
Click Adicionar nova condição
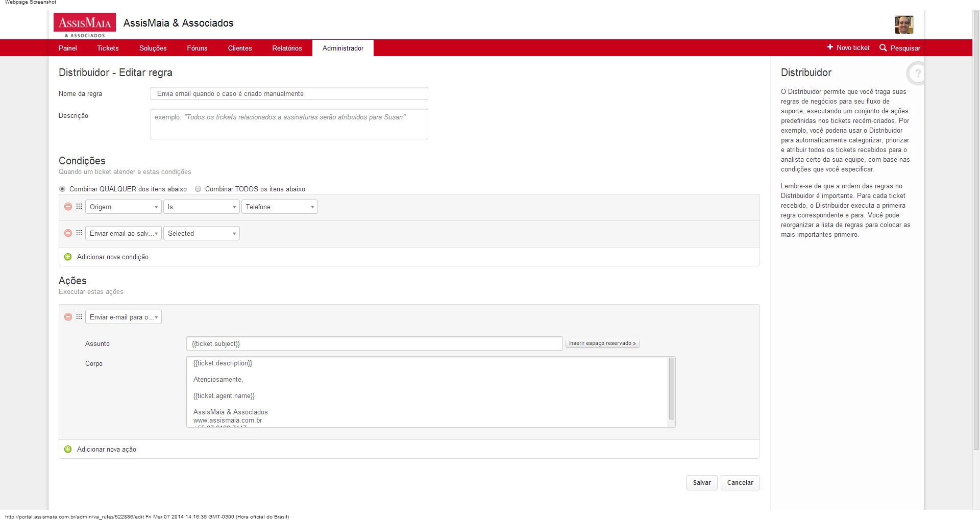[x=113, y=257]
